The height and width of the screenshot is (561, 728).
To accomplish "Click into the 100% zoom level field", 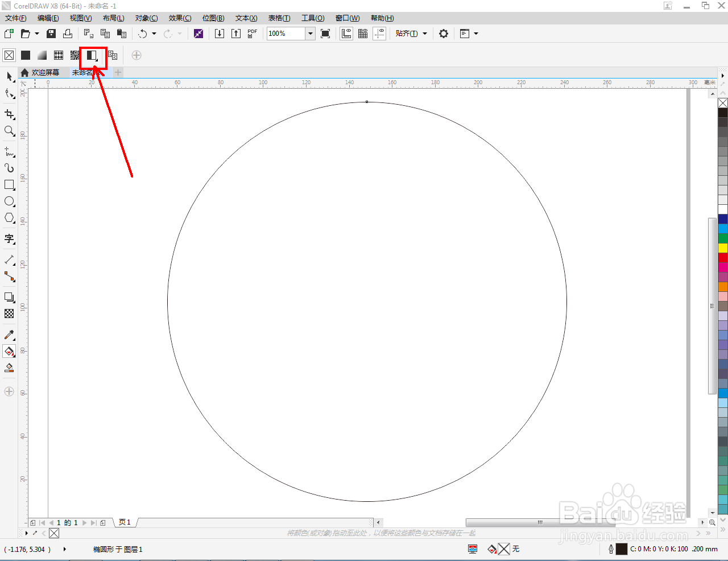I will [x=287, y=34].
